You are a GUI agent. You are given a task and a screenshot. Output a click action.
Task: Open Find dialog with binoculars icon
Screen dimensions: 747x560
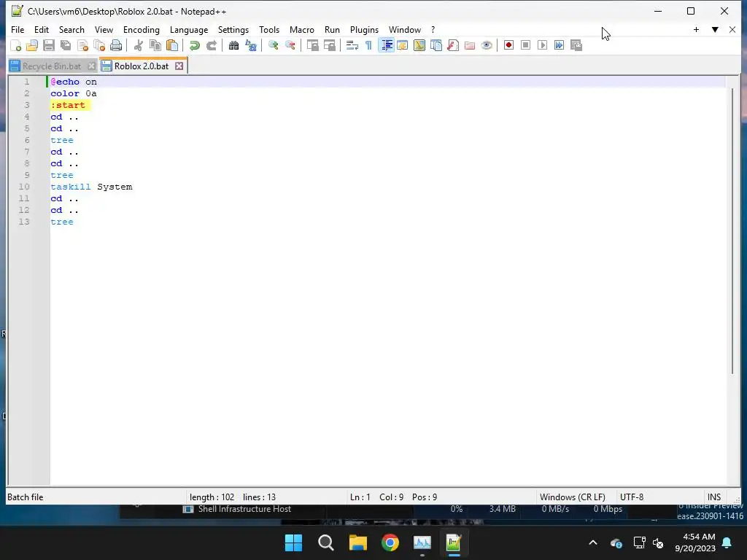(233, 45)
